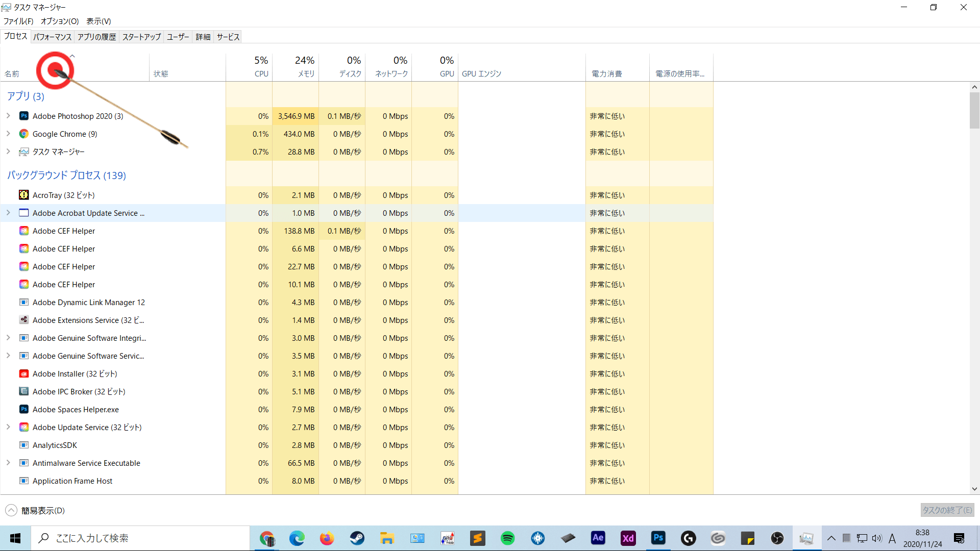Open Google Chrome from the taskbar

coord(267,538)
